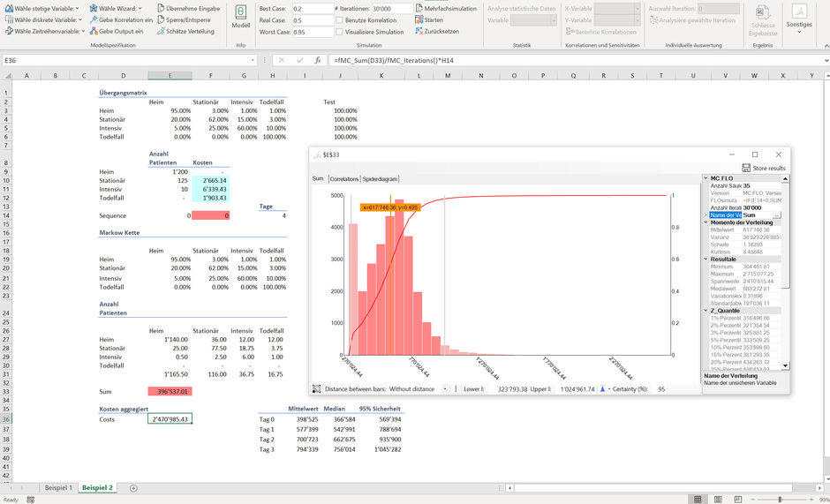Open Wähle Zeitreihenvariable dropdown
830x504 pixels.
pos(46,31)
